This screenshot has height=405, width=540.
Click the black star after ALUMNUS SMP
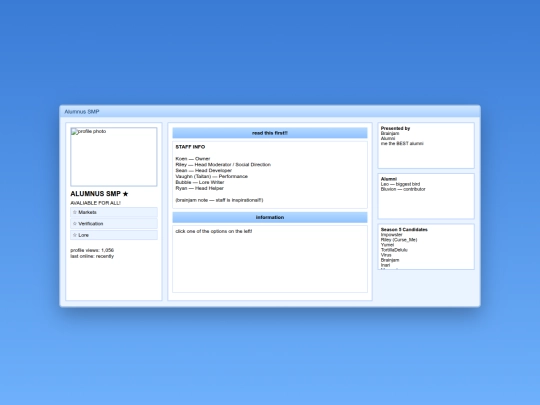click(125, 194)
